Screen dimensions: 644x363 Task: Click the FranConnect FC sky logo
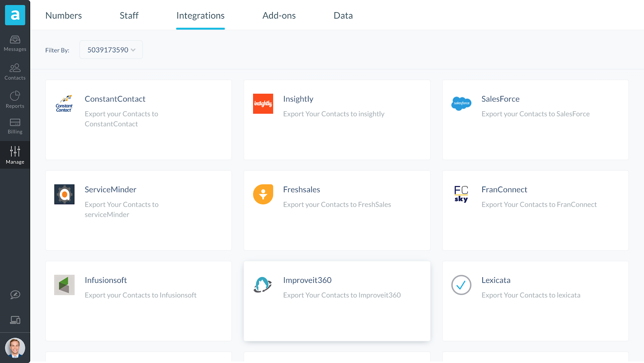click(x=461, y=194)
